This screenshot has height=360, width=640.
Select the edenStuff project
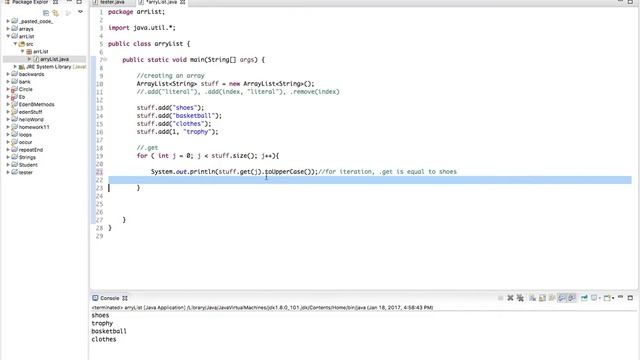point(30,112)
